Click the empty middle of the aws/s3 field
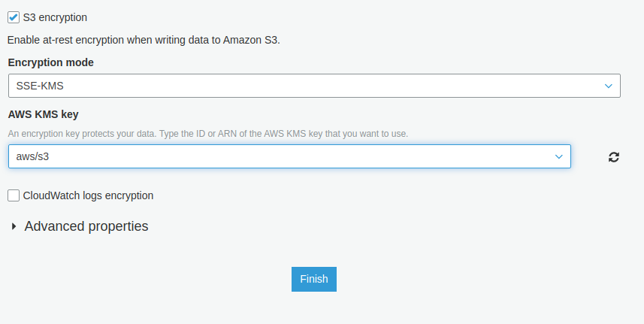The image size is (644, 324). 289,156
